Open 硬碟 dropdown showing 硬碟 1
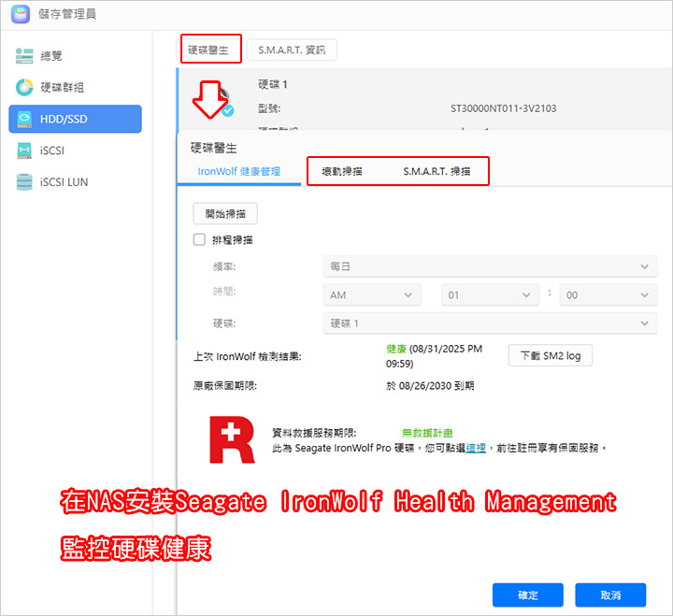The height and width of the screenshot is (616, 673). click(x=490, y=323)
